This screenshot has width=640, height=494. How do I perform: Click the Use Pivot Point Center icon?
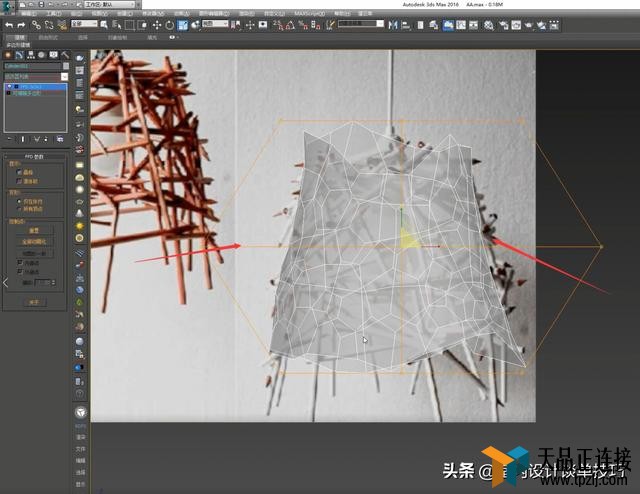coord(236,25)
